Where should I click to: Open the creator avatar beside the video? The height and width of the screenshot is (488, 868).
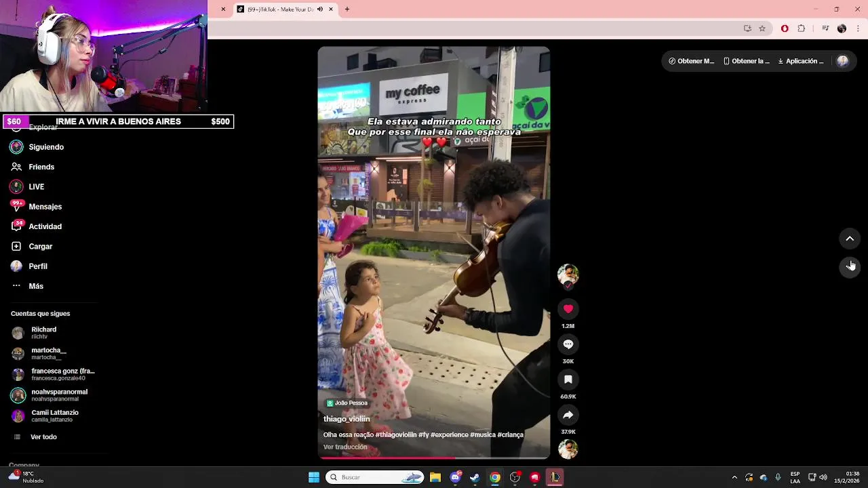pyautogui.click(x=568, y=274)
